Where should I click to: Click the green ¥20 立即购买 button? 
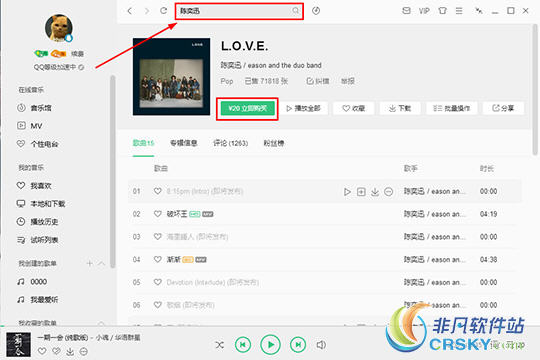pos(247,109)
